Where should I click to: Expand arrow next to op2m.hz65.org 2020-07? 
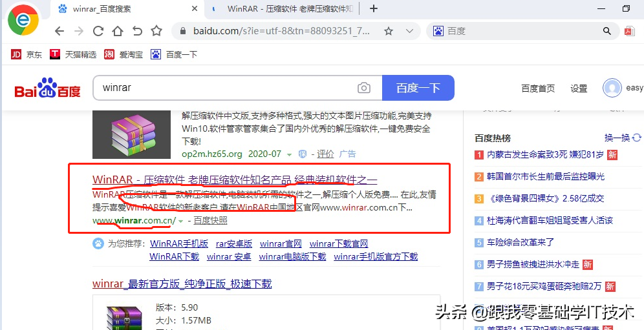pos(290,155)
